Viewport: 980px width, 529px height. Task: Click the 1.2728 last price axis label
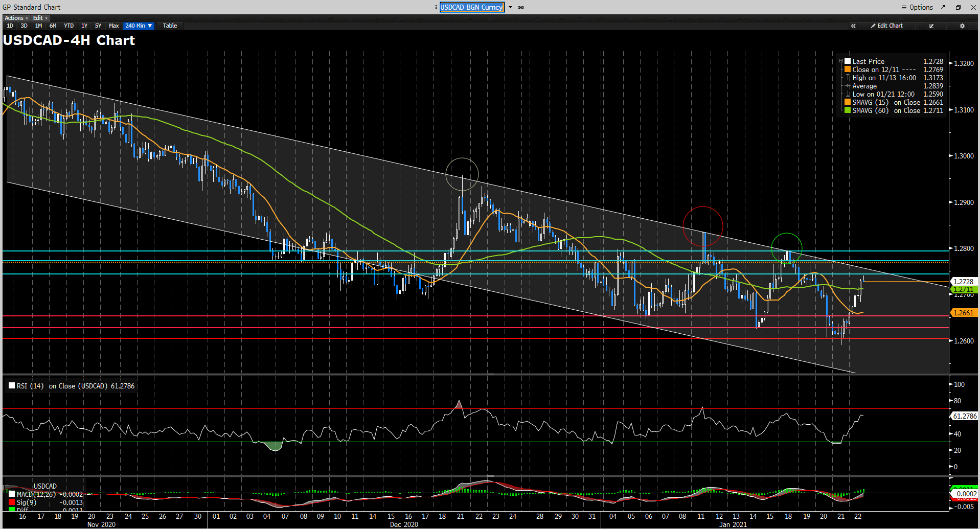click(x=964, y=281)
